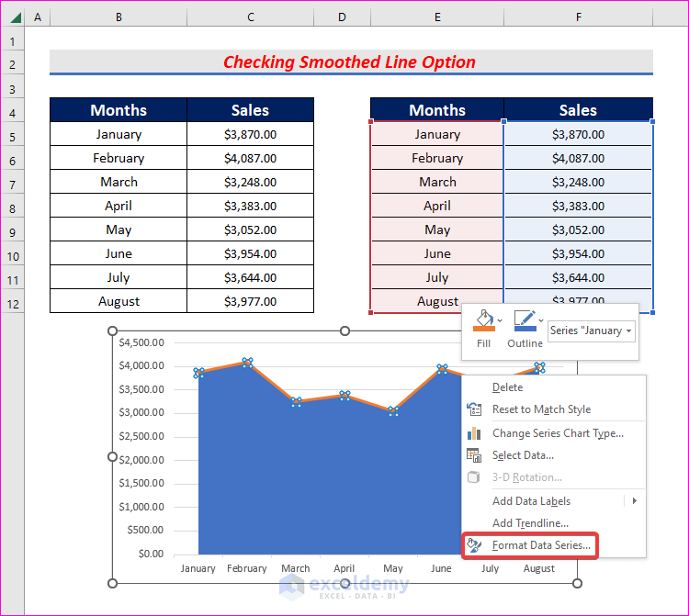Click the Sales header in the left table
The image size is (689, 616).
[x=251, y=110]
